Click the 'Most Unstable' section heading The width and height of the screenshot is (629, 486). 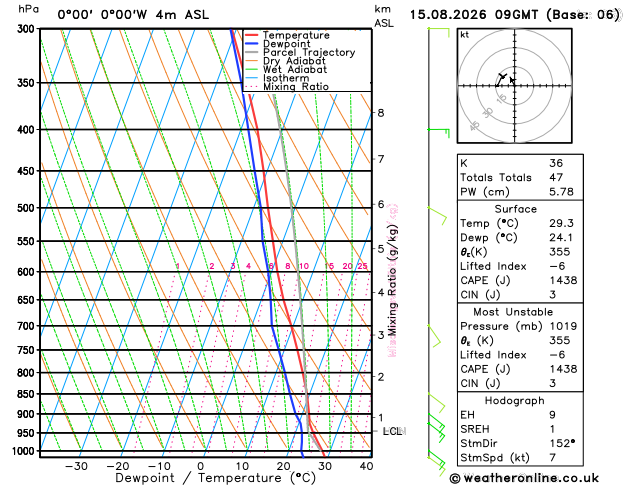coord(513,312)
